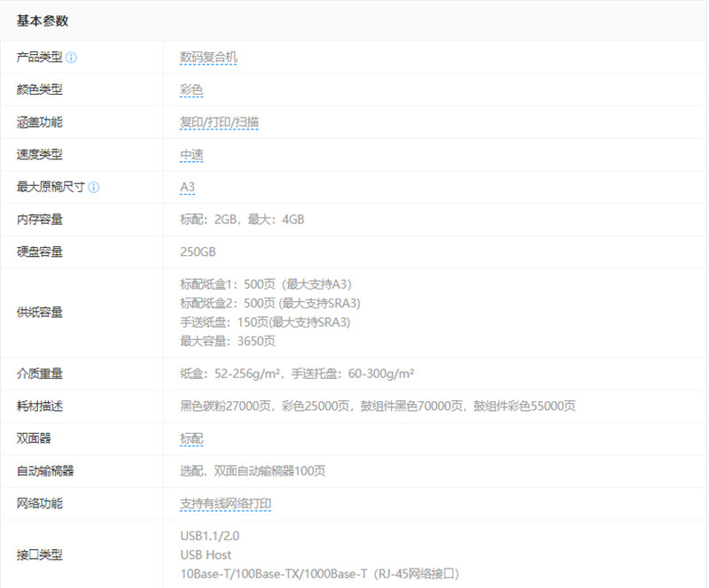Viewport: 709px width, 588px height.
Task: Click the 纸盒：52-256g/m² media weight value
Action: click(297, 374)
